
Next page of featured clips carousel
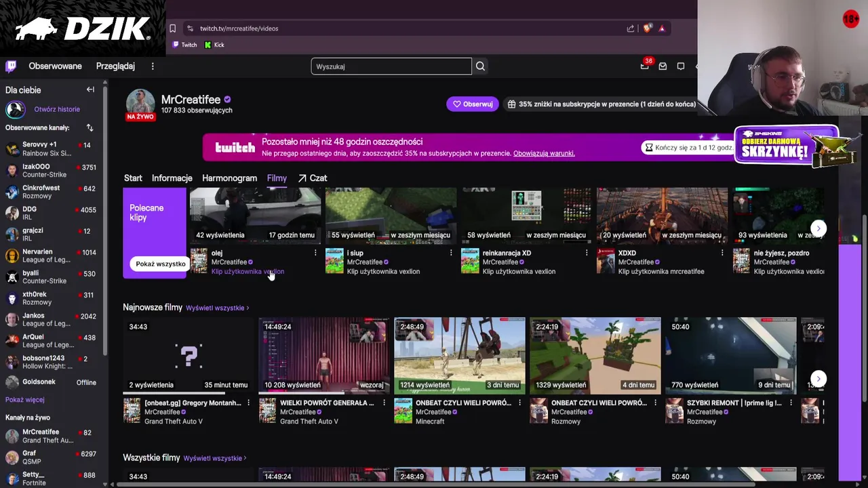(818, 228)
